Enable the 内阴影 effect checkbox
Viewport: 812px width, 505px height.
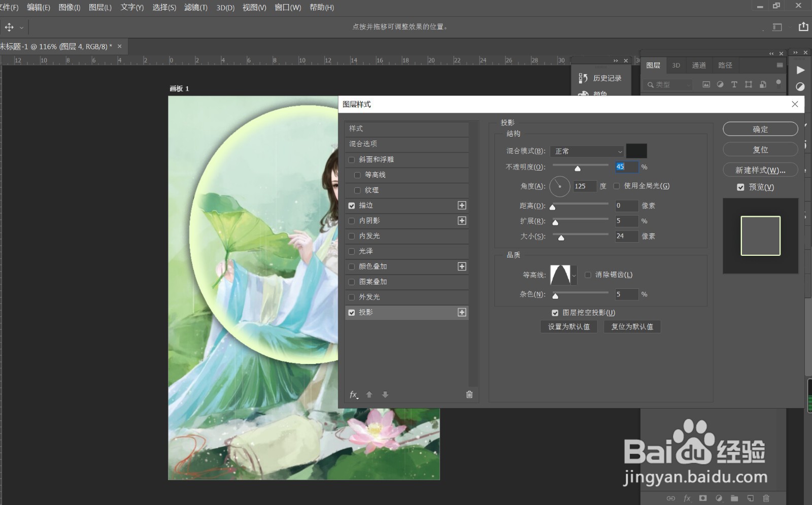tap(352, 221)
